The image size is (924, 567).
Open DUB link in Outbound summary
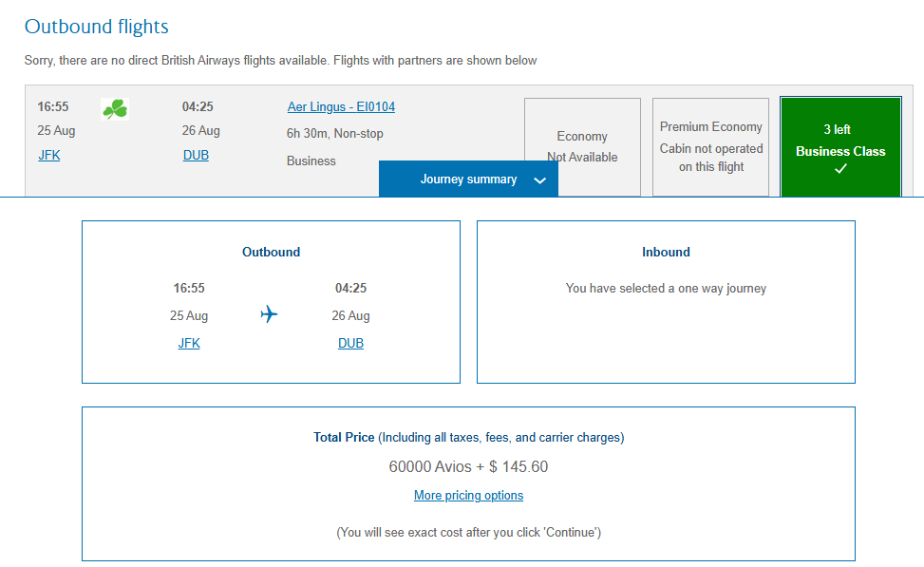tap(350, 343)
